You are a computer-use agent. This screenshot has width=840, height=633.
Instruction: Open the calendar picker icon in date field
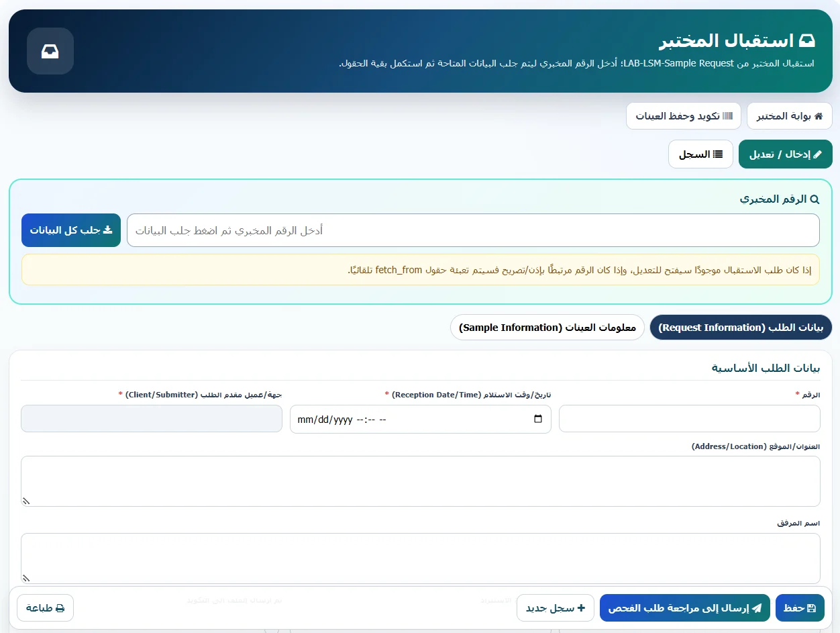(537, 419)
